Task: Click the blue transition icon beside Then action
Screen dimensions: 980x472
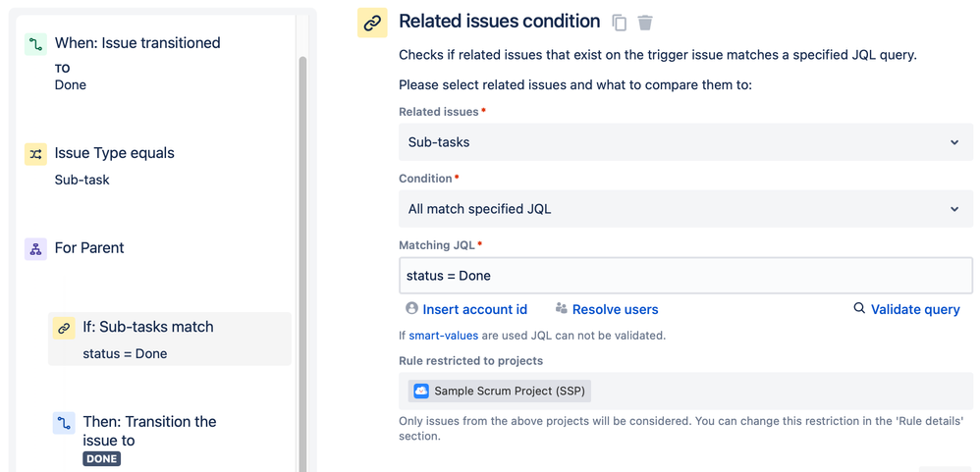Action: [x=64, y=423]
